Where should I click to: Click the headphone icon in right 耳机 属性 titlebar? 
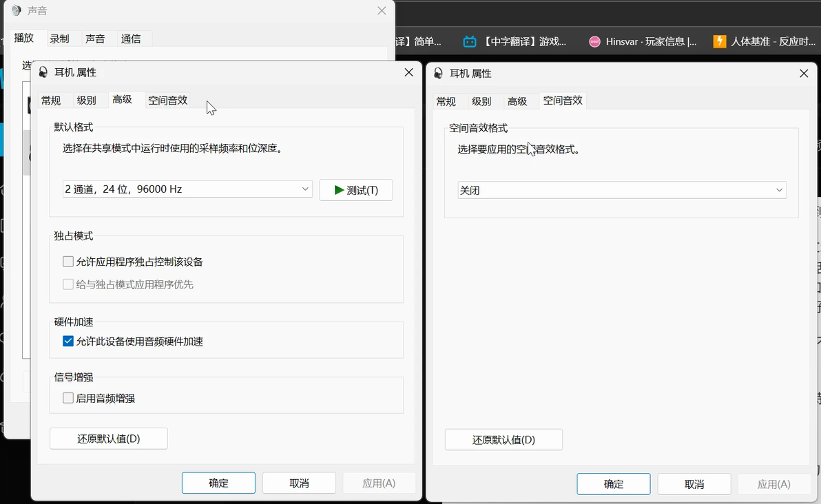tap(439, 73)
